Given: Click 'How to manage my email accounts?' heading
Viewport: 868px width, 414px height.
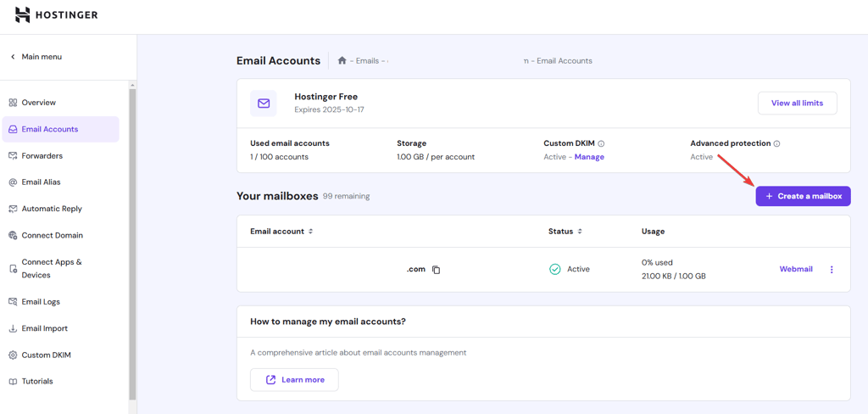Looking at the screenshot, I should pyautogui.click(x=328, y=322).
